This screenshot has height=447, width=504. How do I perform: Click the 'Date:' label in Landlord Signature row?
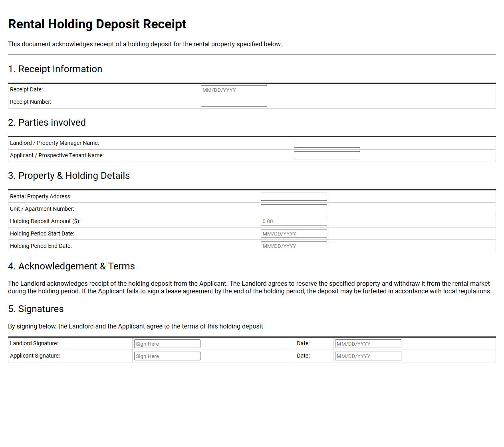(303, 343)
